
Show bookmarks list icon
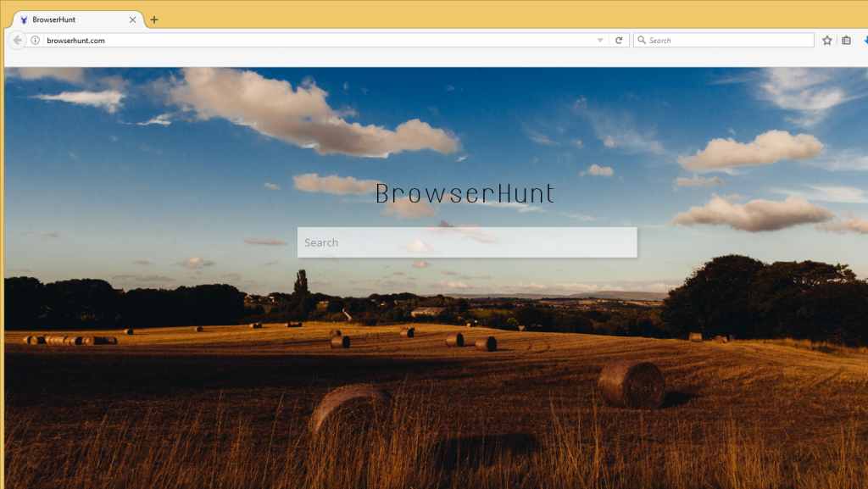[847, 41]
